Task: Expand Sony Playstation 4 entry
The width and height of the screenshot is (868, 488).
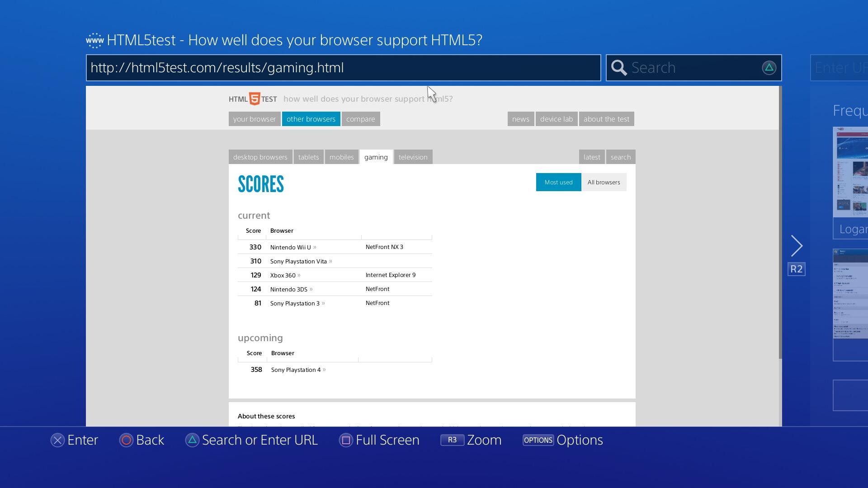Action: (x=324, y=370)
